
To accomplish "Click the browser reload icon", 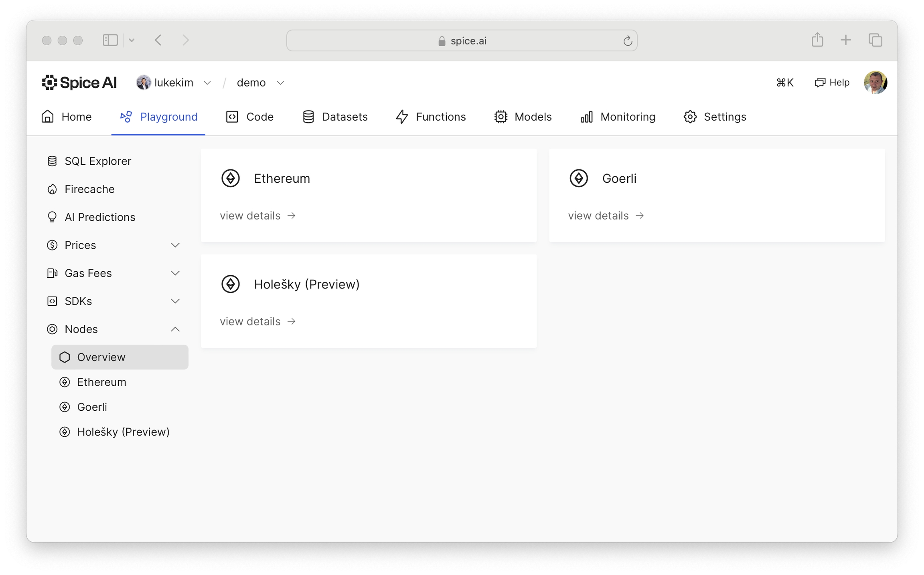I will click(x=628, y=41).
